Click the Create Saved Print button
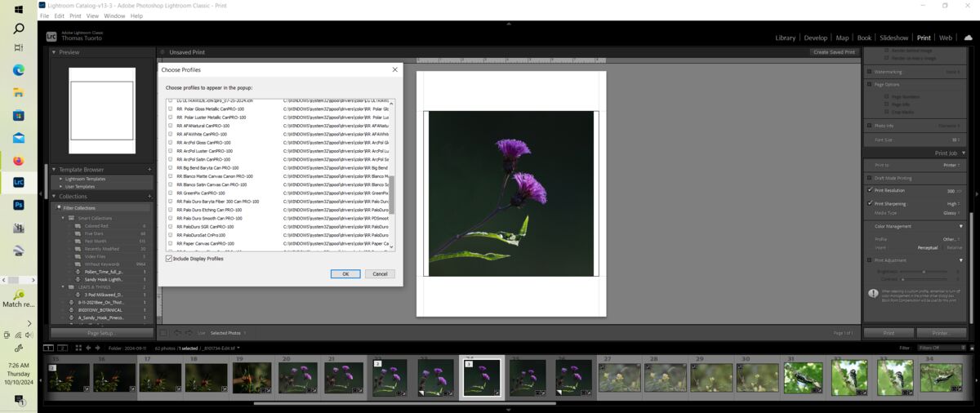Viewport: 980px width, 413px height. 835,52
